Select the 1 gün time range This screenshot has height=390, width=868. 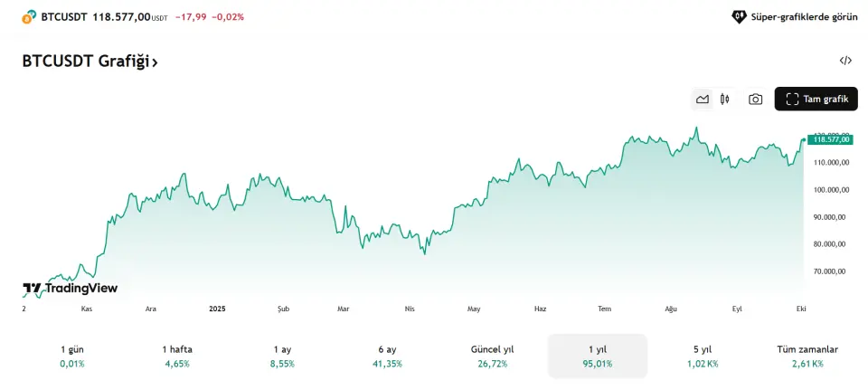[x=72, y=356]
